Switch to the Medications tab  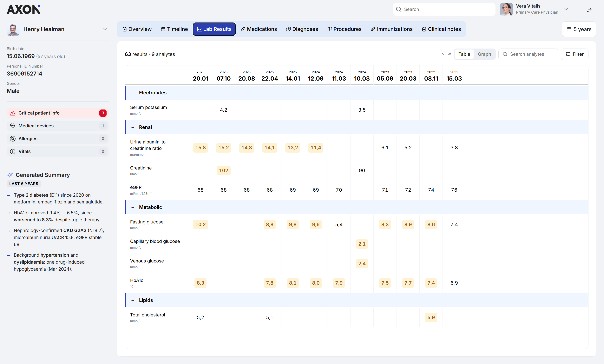coord(259,29)
